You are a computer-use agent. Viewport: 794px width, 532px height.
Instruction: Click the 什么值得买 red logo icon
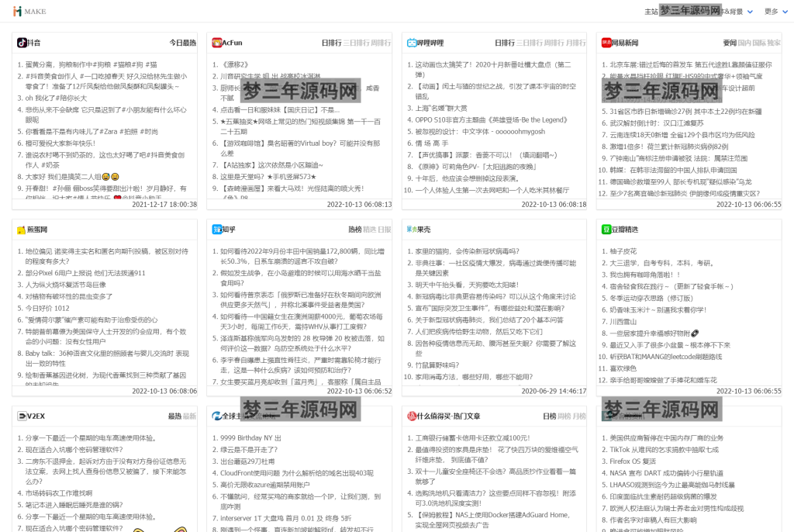[412, 416]
